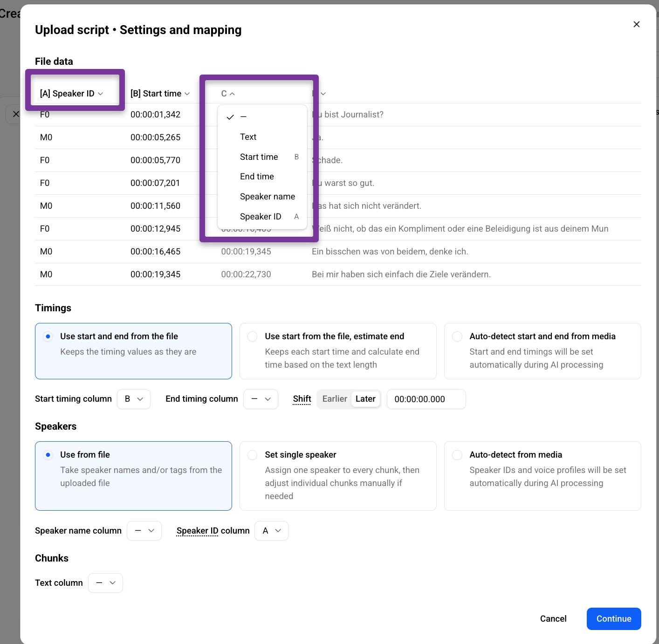Open the End timing column dropdown

(261, 399)
